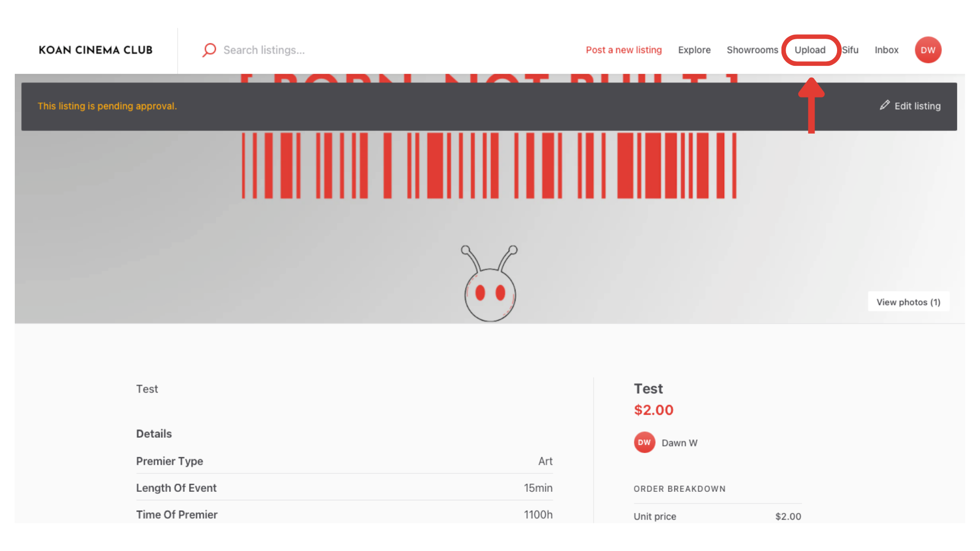This screenshot has width=980, height=551.
Task: Open the Sifu navigation link
Action: [850, 50]
